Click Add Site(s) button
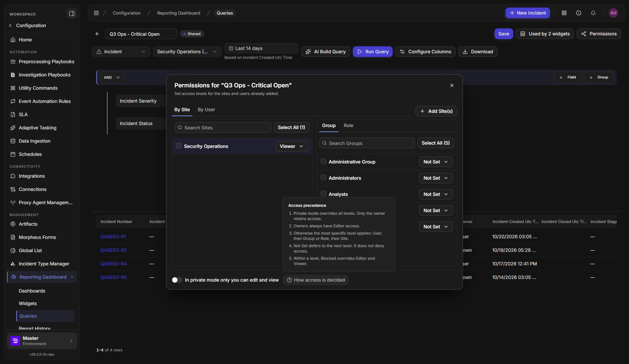629x364 pixels. point(436,111)
